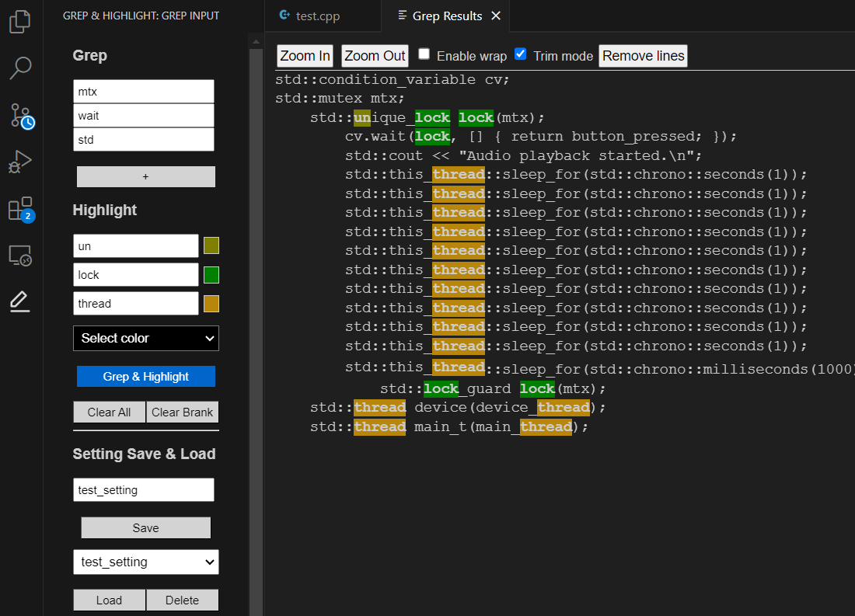
Task: Add a grep field with plus button
Action: pos(145,176)
